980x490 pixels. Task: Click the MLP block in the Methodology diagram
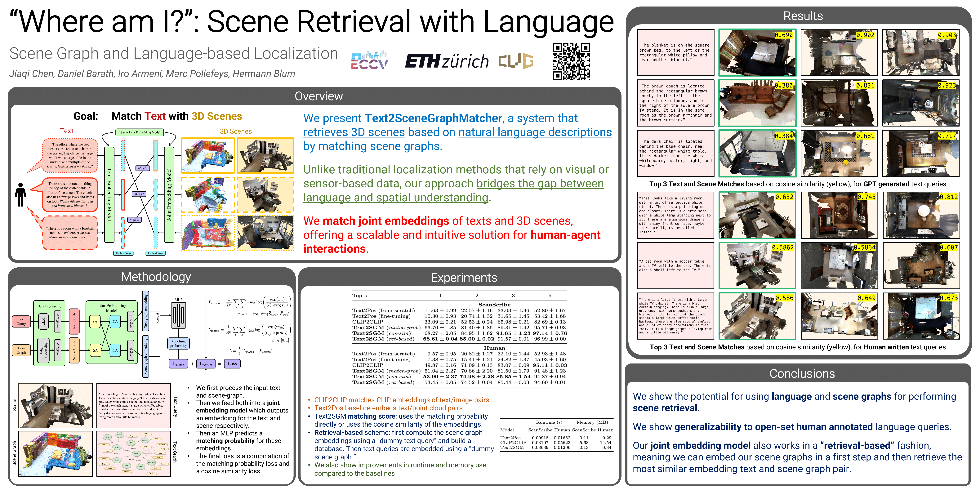pyautogui.click(x=178, y=315)
